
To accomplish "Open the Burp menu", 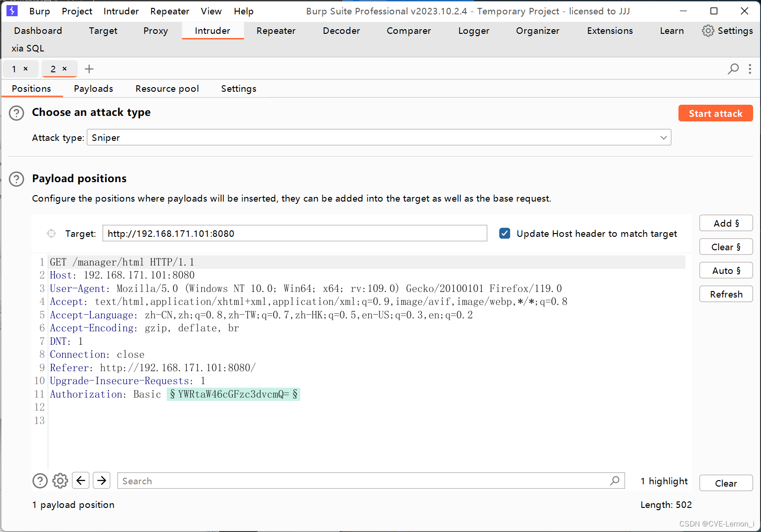I will click(40, 11).
